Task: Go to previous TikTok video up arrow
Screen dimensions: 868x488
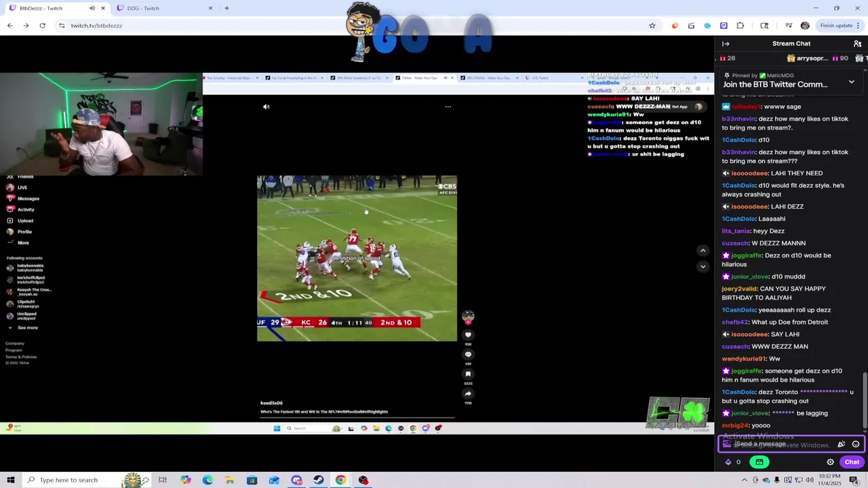Action: pyautogui.click(x=703, y=251)
